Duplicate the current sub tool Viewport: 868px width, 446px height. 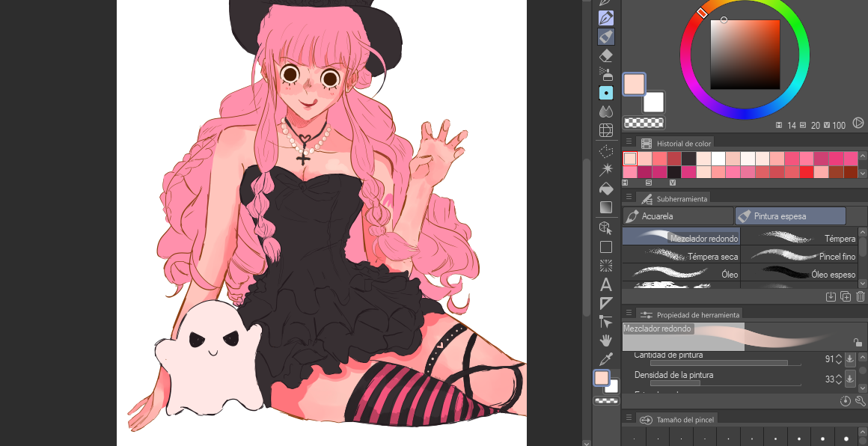click(846, 296)
